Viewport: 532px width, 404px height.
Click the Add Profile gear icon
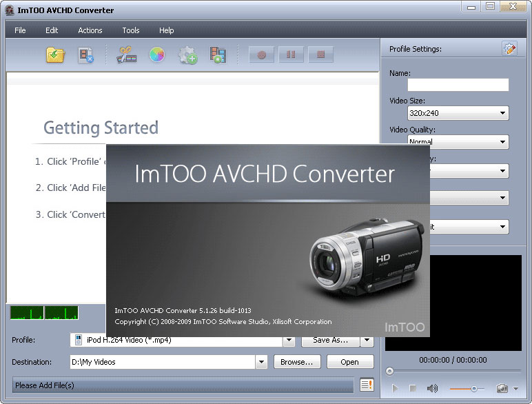[187, 55]
